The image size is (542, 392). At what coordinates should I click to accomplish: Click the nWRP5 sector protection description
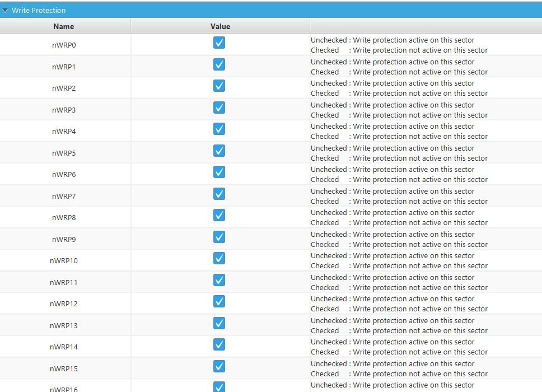click(399, 153)
